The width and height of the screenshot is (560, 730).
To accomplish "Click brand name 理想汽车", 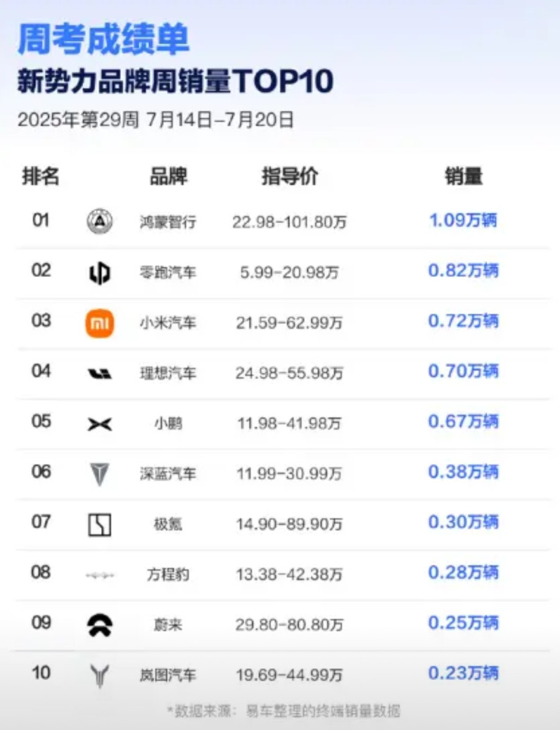I will pos(168,373).
